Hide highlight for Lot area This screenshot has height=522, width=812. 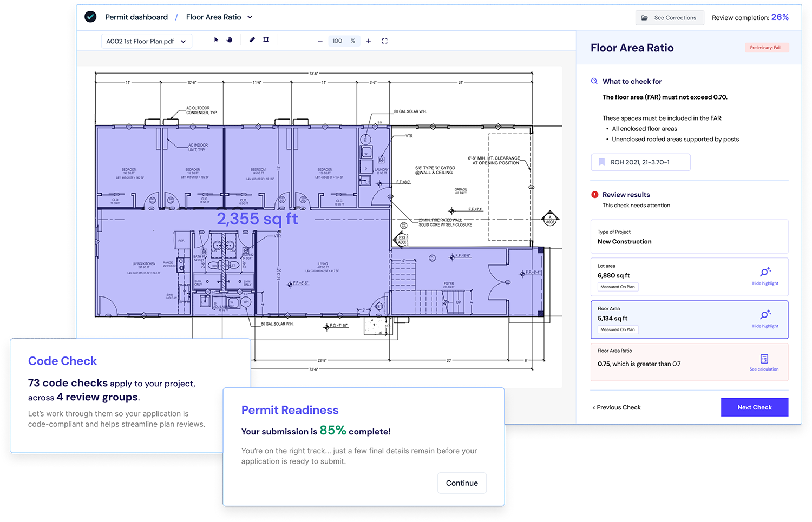pos(765,275)
